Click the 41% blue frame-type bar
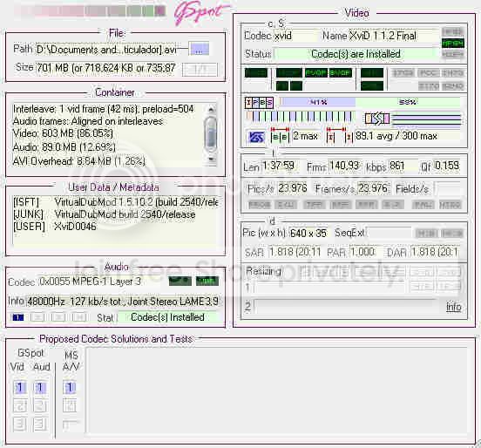The height and width of the screenshot is (448, 481). [318, 102]
